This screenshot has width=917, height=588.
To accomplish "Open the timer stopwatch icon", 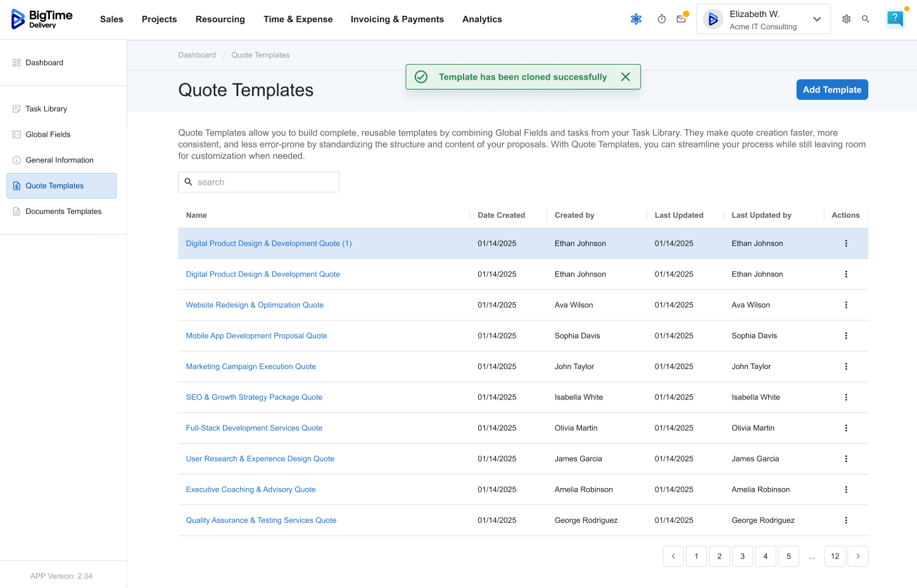I will pyautogui.click(x=661, y=19).
